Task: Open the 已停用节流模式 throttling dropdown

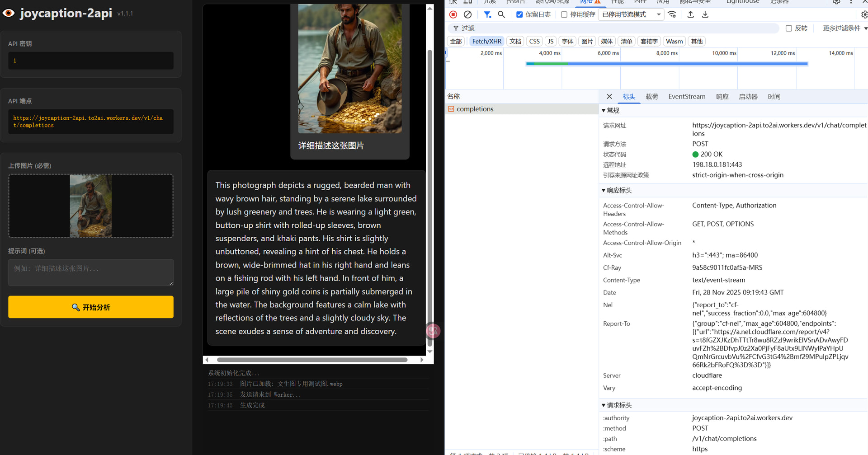Action: pyautogui.click(x=631, y=14)
